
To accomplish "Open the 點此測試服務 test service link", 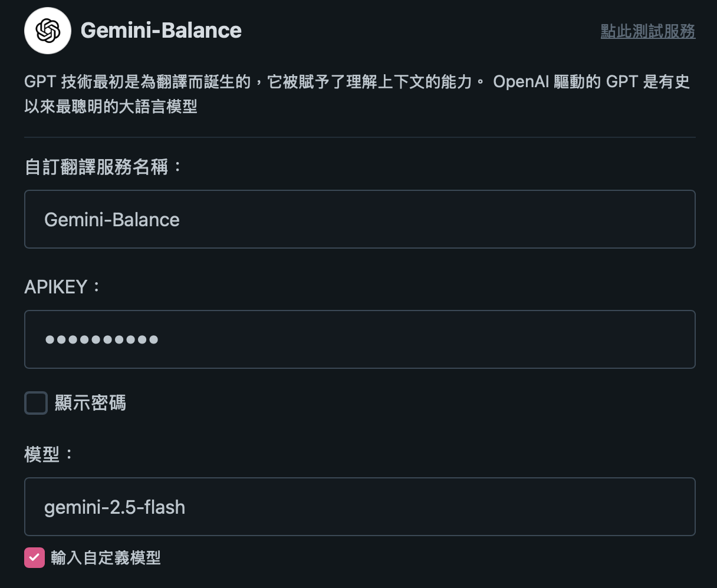I will coord(647,31).
